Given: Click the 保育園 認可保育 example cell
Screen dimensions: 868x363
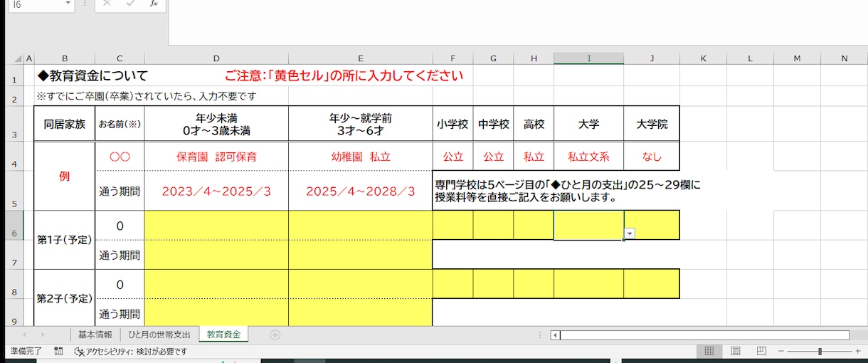Looking at the screenshot, I should 216,157.
